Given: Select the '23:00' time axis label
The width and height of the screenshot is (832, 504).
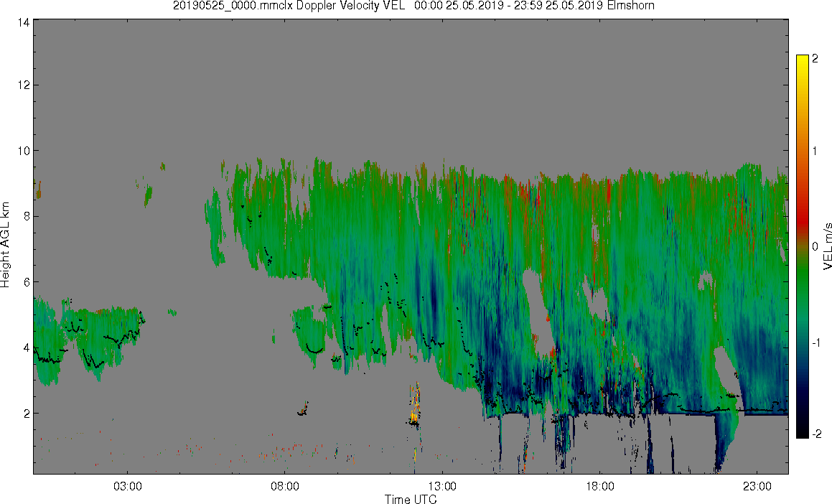Looking at the screenshot, I should click(757, 487).
